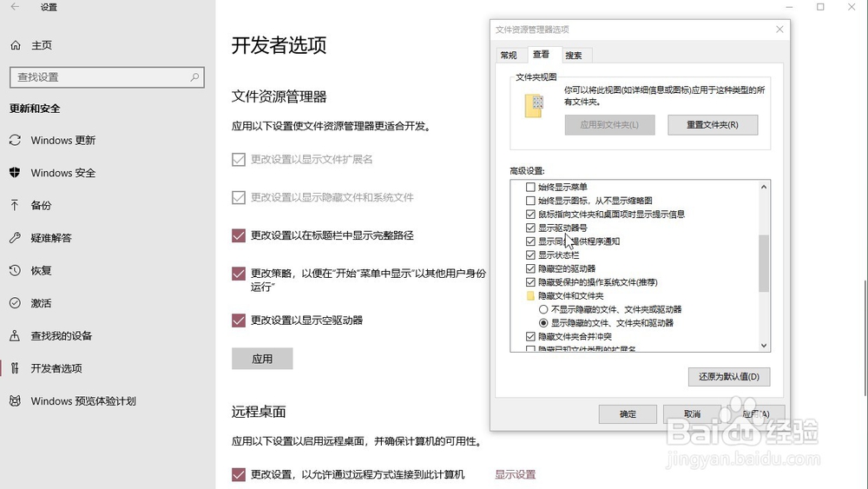Image resolution: width=868 pixels, height=489 pixels.
Task: Click the 恢复 history icon
Action: [x=15, y=271]
